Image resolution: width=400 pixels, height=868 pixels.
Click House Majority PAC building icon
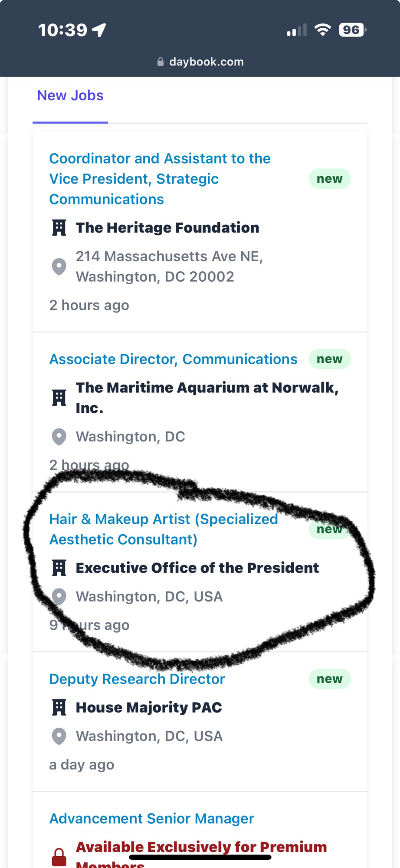[59, 708]
